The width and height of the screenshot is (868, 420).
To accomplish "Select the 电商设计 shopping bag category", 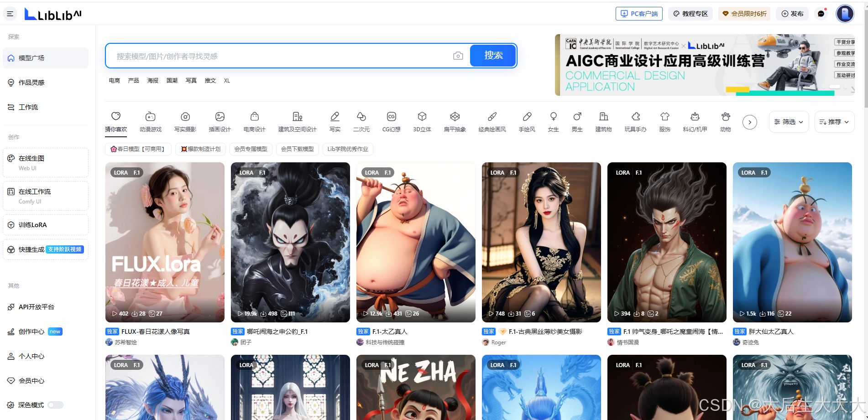I will pos(255,117).
